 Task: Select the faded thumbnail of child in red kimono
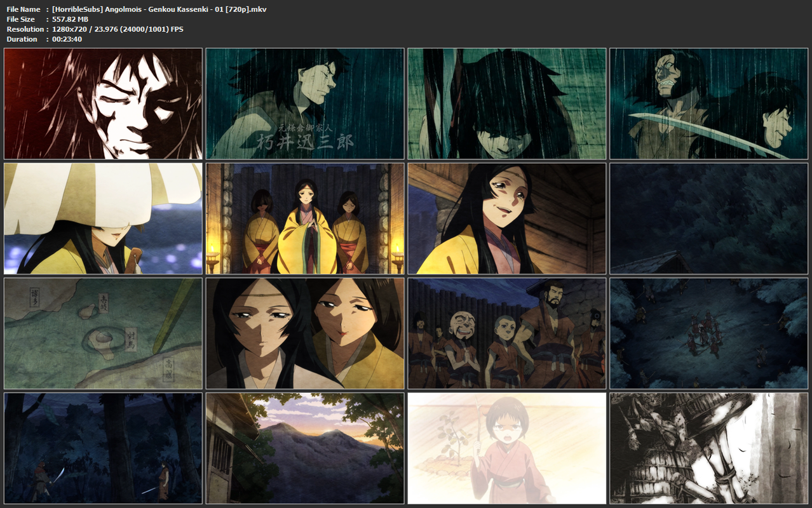click(507, 448)
